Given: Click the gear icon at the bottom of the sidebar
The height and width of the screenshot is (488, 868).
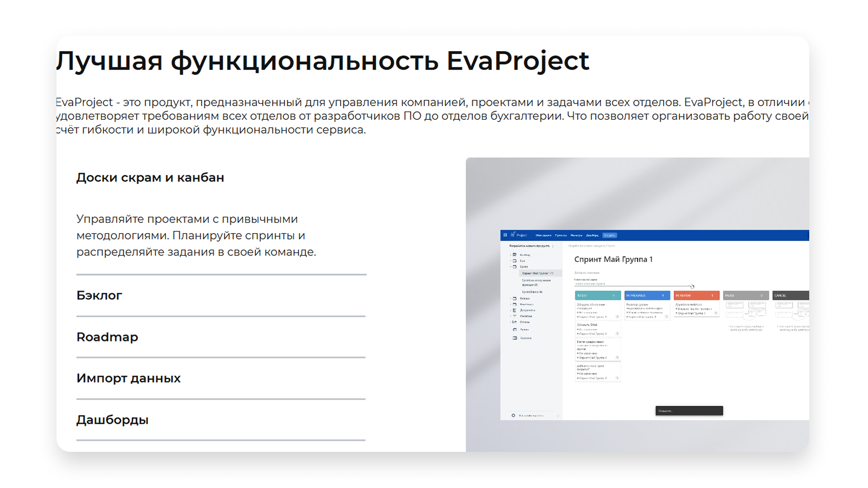Looking at the screenshot, I should [513, 415].
